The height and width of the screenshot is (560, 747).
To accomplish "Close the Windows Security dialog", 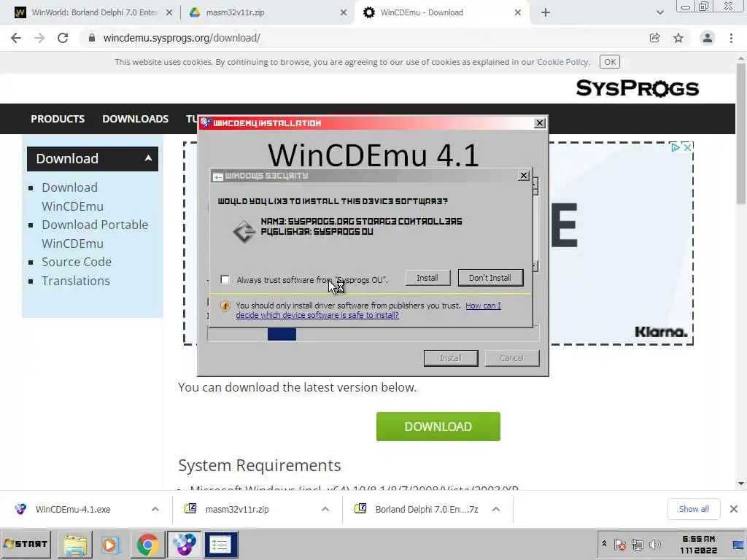I will 524,176.
